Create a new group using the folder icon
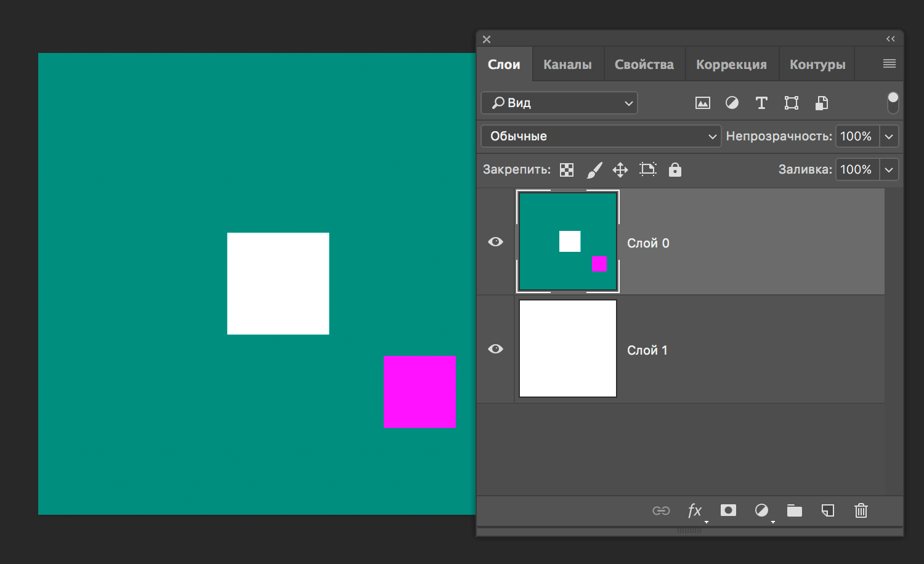The image size is (924, 564). [x=794, y=510]
